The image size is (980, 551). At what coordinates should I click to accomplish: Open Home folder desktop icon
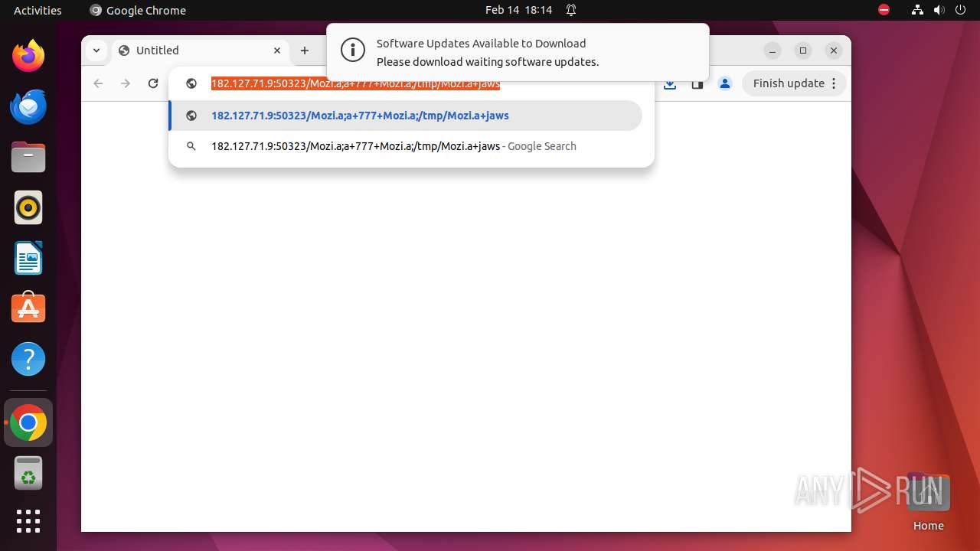928,503
